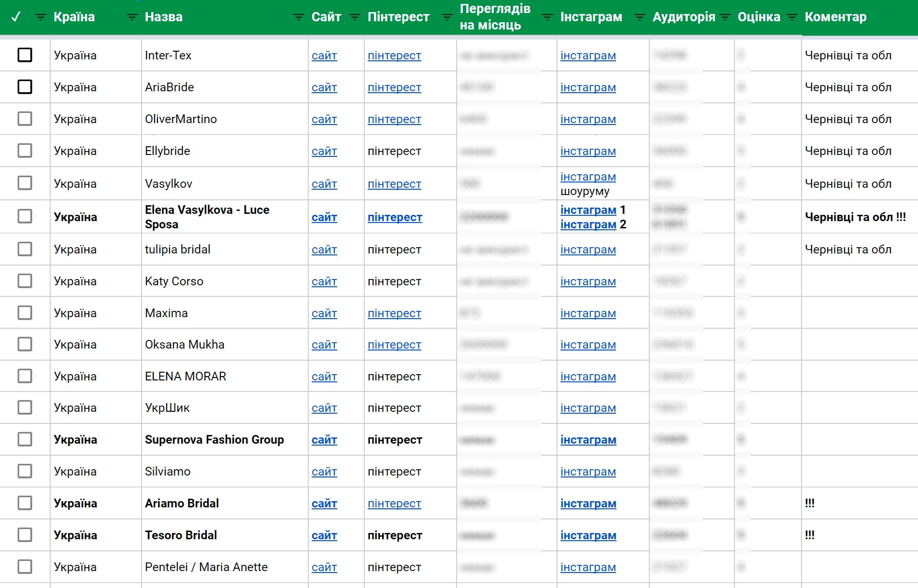
Task: Tick the checkbox for Katy Corso row
Action: click(x=25, y=281)
